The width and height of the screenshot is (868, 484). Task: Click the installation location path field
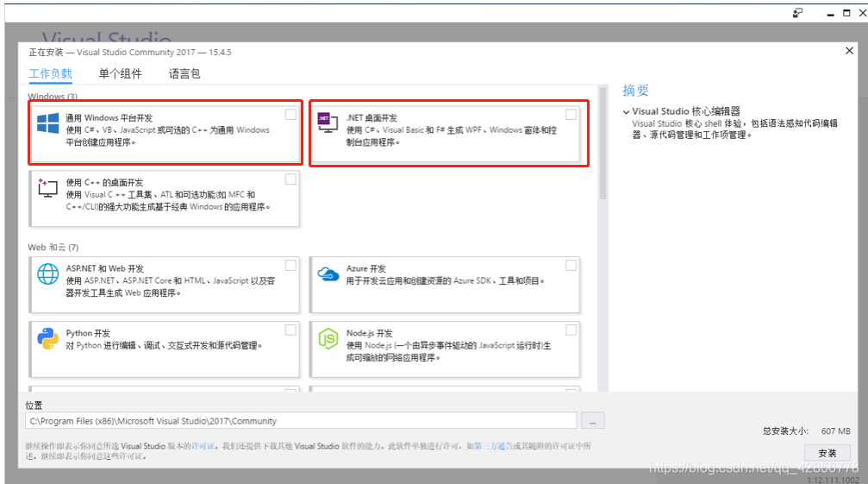(301, 421)
